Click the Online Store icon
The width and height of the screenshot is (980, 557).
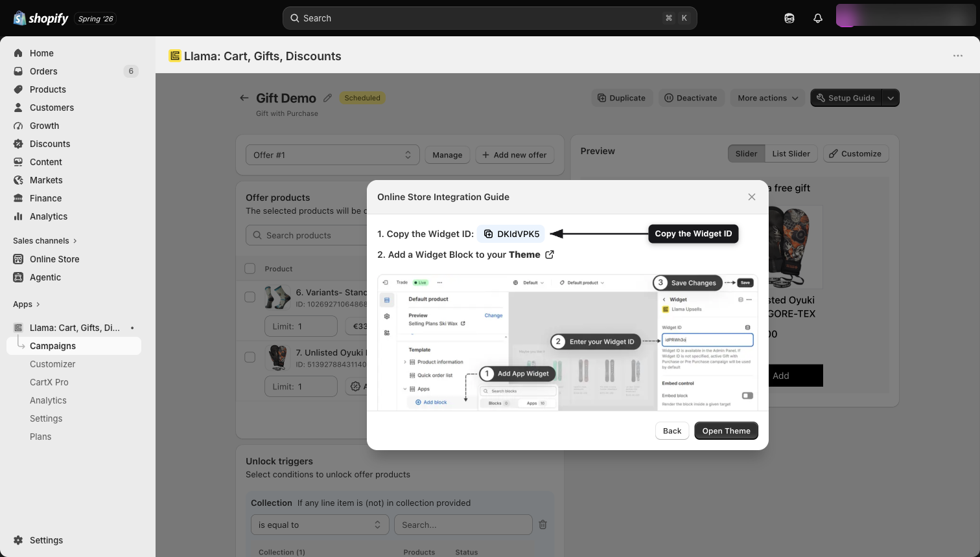coord(18,259)
